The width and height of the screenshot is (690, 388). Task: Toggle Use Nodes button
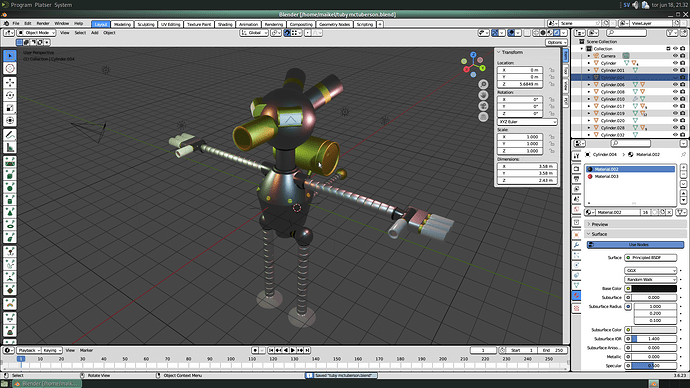(x=635, y=245)
